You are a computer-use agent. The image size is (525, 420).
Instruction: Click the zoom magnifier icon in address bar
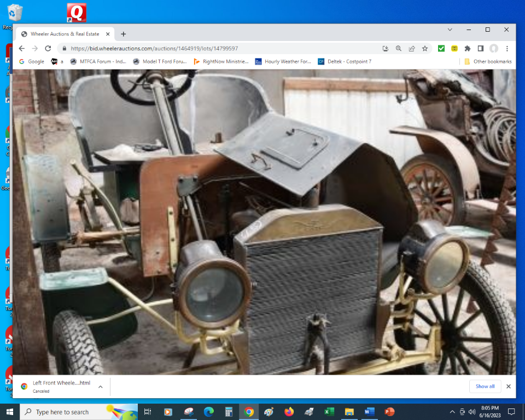[399, 48]
